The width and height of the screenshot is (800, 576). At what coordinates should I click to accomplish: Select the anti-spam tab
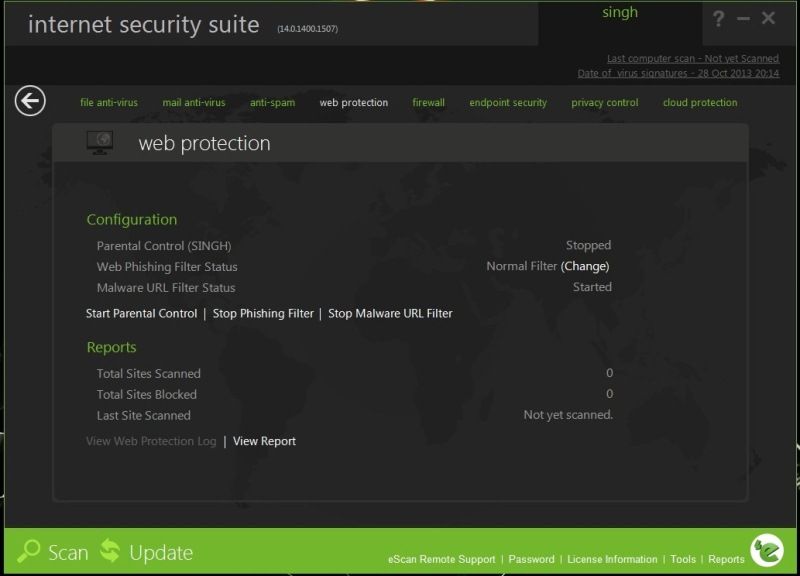coord(272,103)
